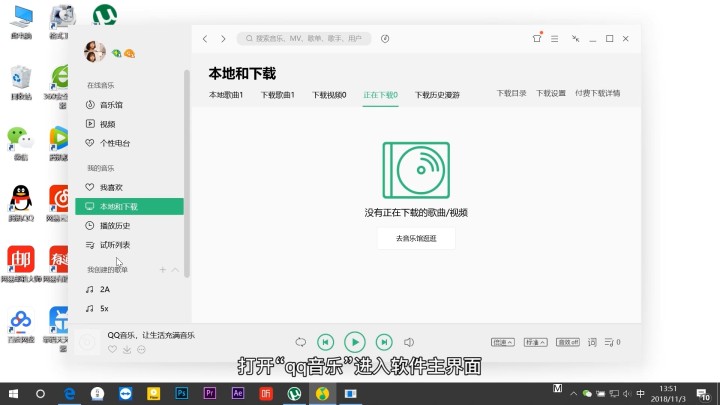Image resolution: width=720 pixels, height=405 pixels.
Task: Click the QQ Music taskbar icon
Action: pos(322,394)
